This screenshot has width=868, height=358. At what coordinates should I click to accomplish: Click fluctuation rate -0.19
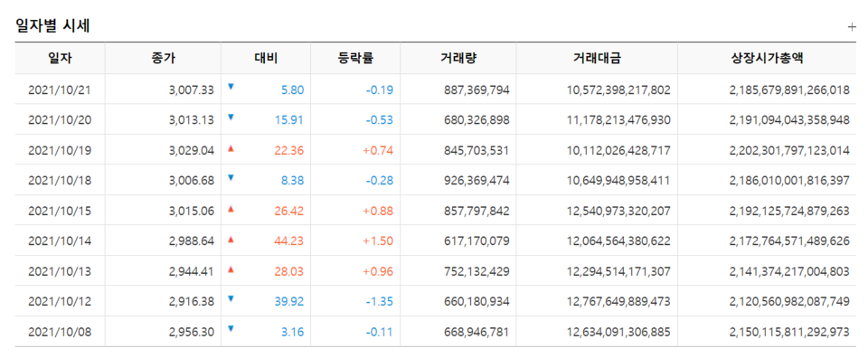coord(380,89)
